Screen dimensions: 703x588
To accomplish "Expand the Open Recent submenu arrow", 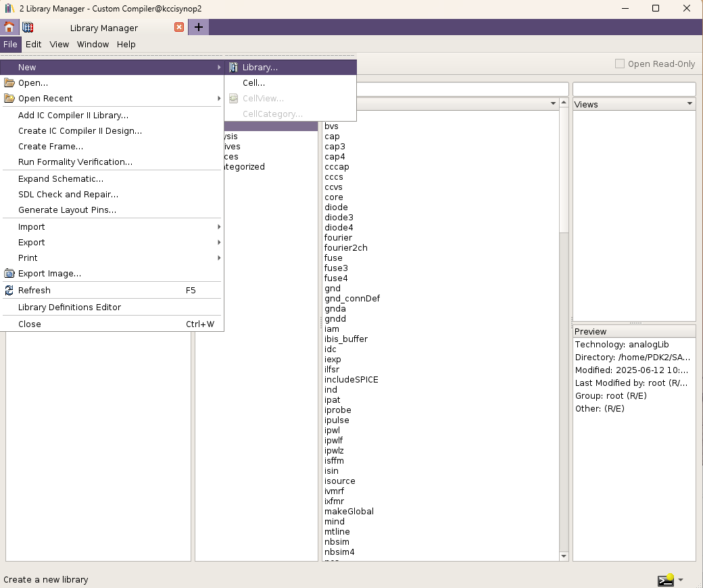I will point(219,99).
